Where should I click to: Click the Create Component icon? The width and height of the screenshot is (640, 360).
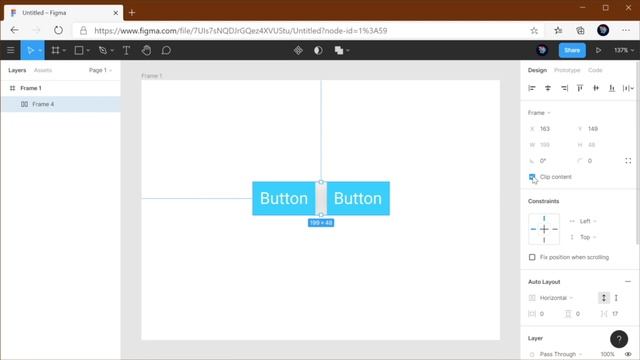tap(298, 50)
